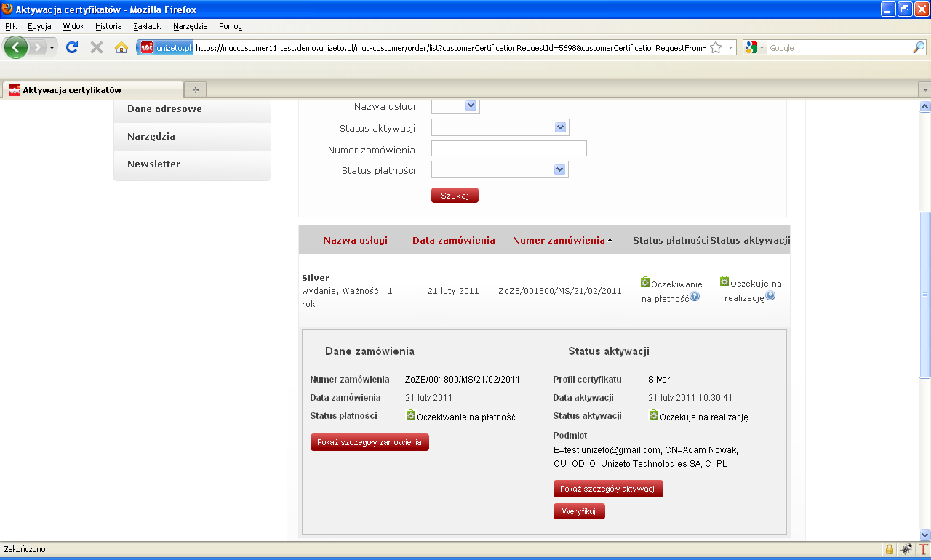Sort by Nazwa usługi column header
This screenshot has width=931, height=560.
point(356,240)
